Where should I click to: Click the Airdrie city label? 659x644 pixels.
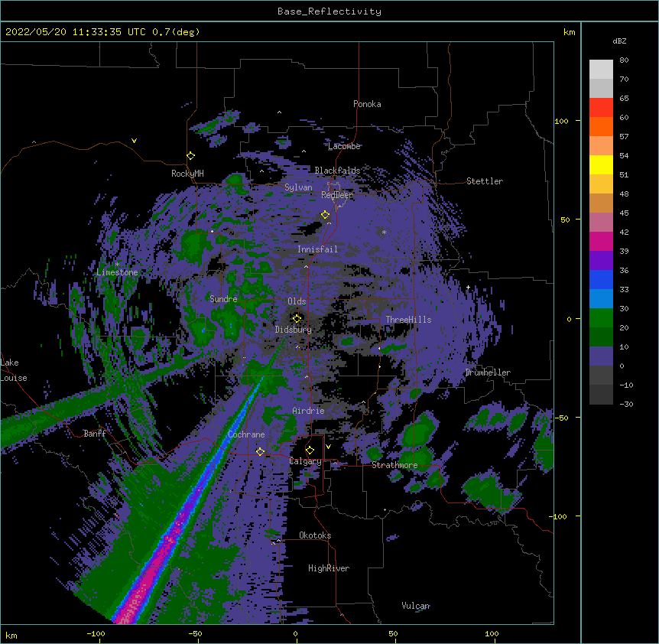tap(309, 411)
